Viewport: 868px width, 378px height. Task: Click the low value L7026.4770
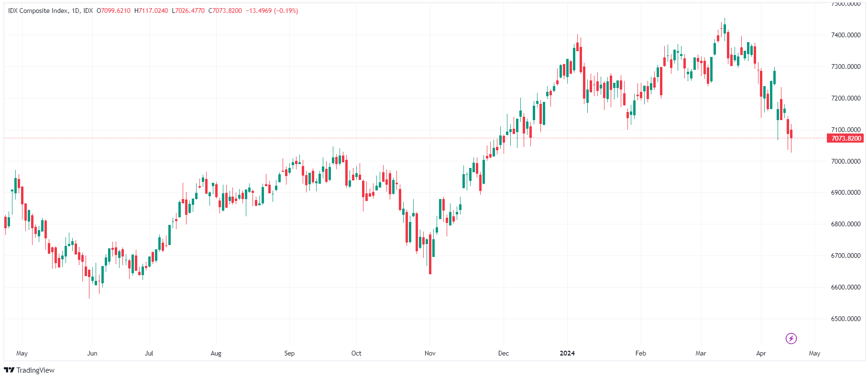click(x=188, y=11)
